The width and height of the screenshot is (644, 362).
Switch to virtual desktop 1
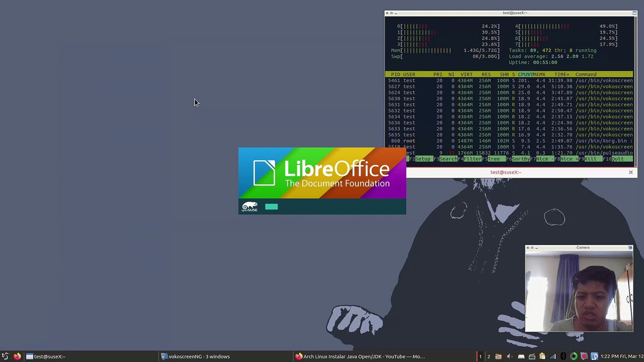pos(480,356)
